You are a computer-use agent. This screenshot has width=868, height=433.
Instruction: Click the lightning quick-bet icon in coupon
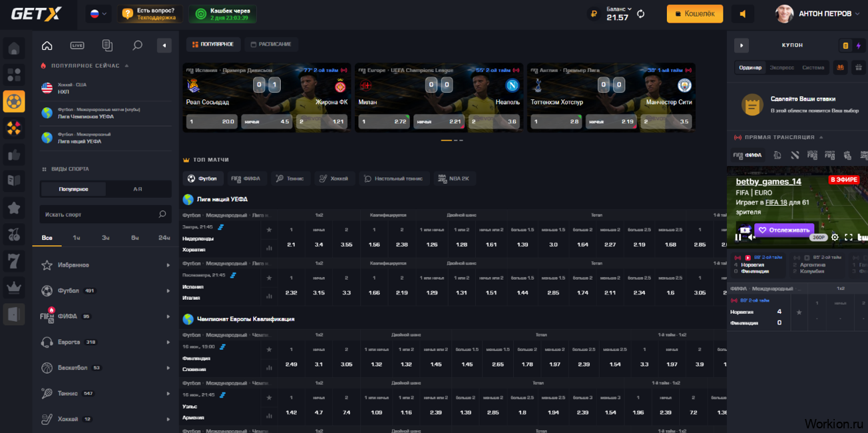858,45
